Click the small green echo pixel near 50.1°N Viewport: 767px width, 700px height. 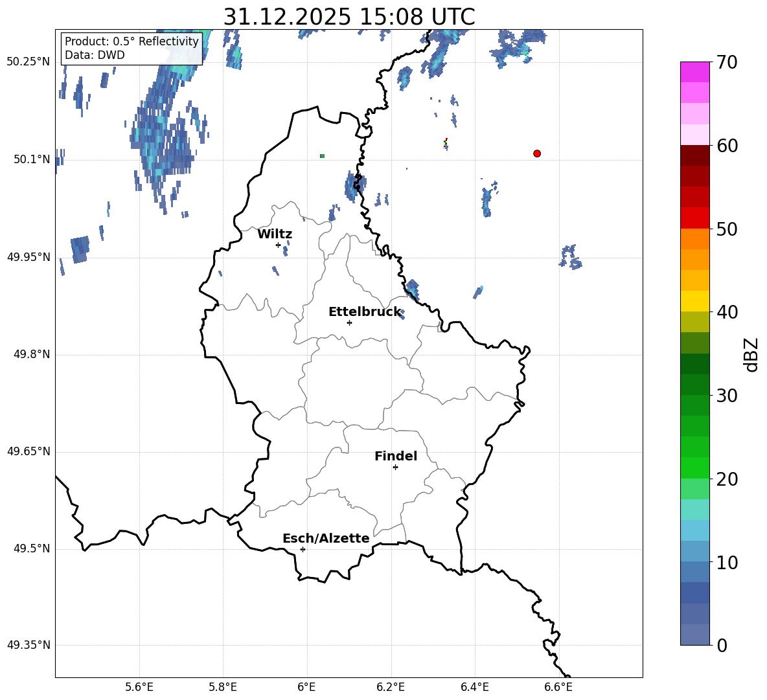(x=322, y=156)
